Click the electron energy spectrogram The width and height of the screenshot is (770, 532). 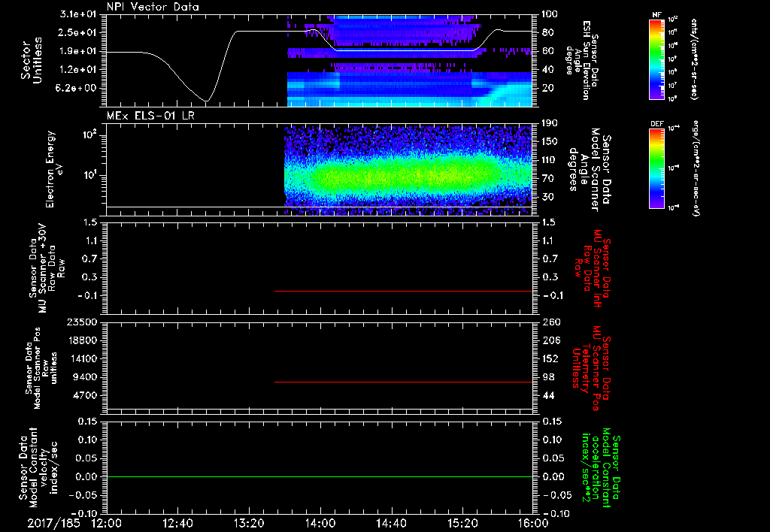[408, 171]
